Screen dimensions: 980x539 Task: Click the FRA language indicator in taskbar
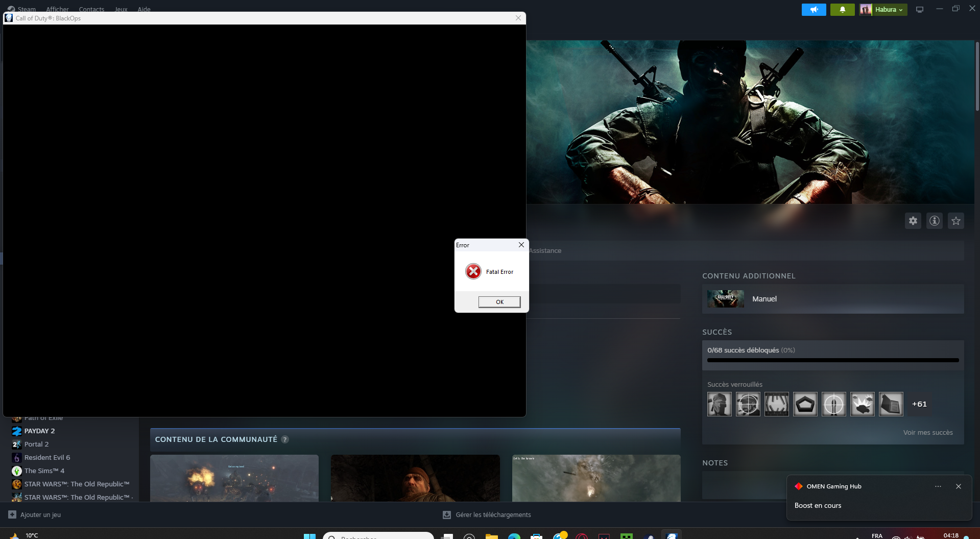point(877,536)
